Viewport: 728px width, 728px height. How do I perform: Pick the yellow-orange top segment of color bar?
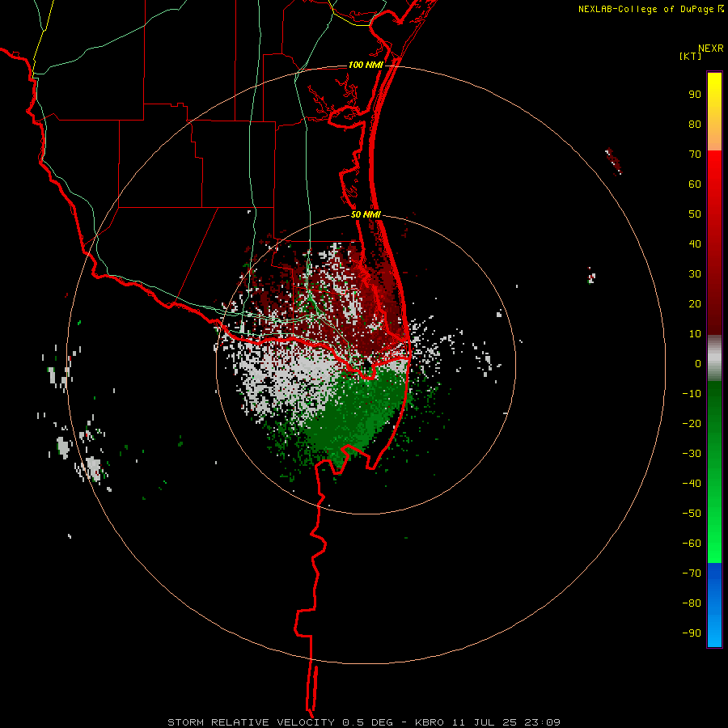[x=714, y=112]
